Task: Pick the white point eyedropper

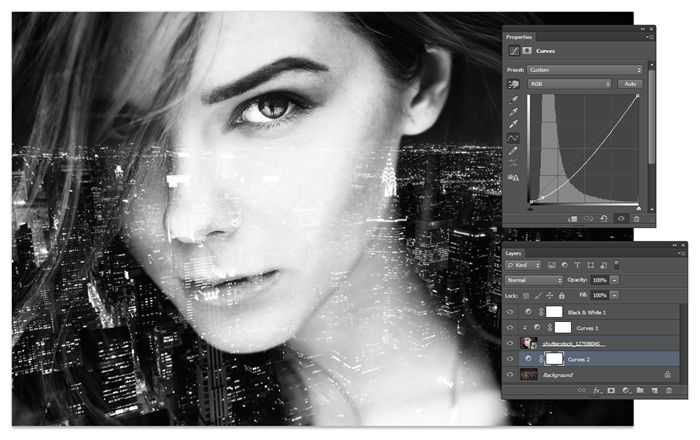Action: coord(514,124)
